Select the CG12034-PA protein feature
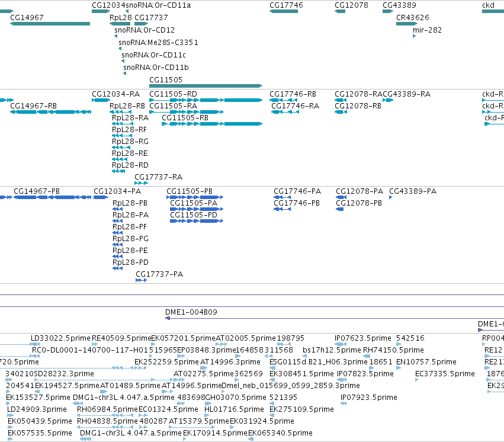The height and width of the screenshot is (442, 504). (x=101, y=197)
